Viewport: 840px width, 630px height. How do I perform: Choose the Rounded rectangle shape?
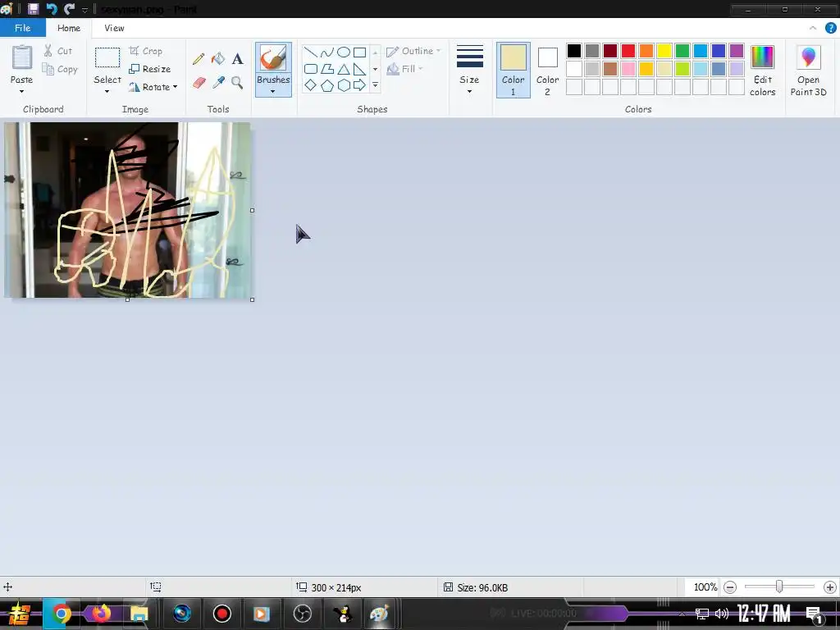click(x=310, y=69)
